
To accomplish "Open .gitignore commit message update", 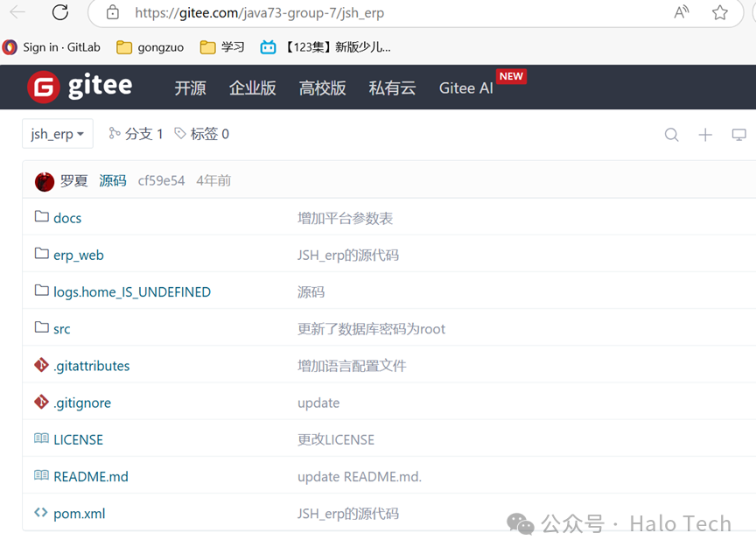I will [318, 403].
